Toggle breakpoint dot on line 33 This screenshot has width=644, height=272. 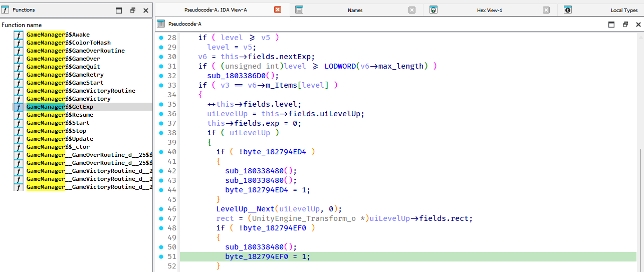click(x=161, y=85)
